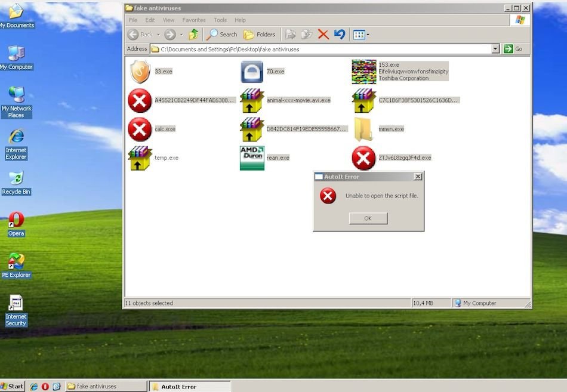This screenshot has width=567, height=392.
Task: Open the Tools menu
Action: 220,20
